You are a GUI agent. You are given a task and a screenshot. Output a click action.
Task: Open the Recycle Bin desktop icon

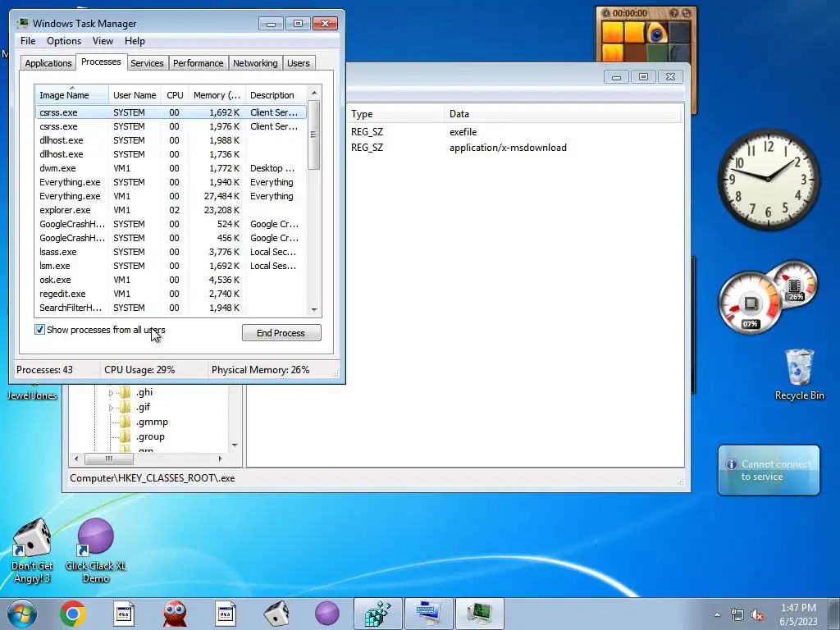[x=799, y=374]
